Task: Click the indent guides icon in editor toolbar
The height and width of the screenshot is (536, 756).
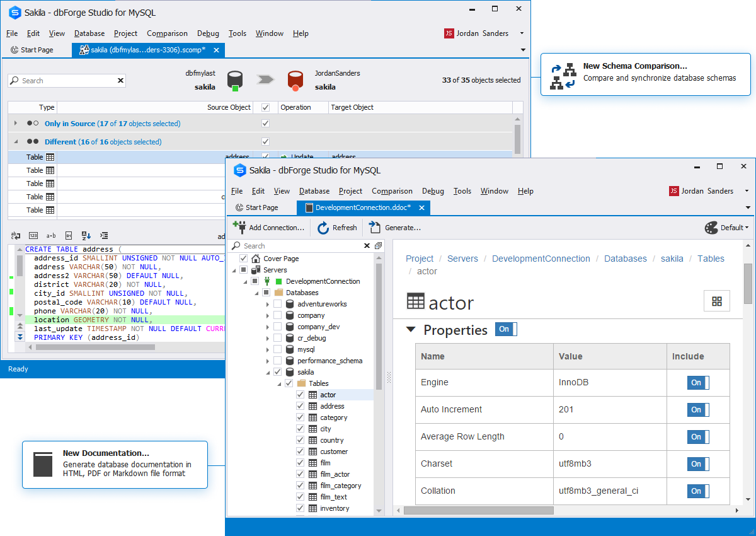Action: (104, 236)
